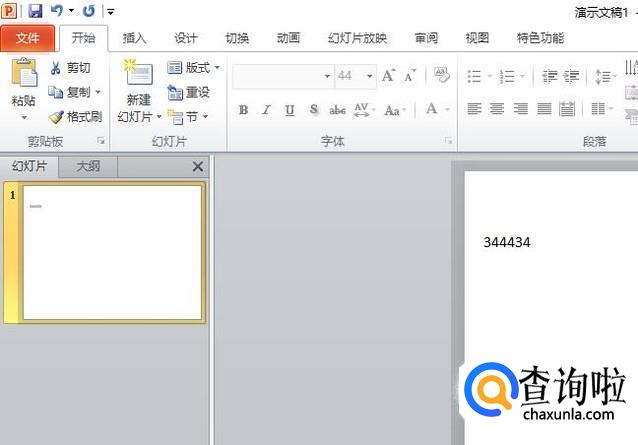
Task: Expand the 粘贴 paste options arrow
Action: pyautogui.click(x=24, y=118)
